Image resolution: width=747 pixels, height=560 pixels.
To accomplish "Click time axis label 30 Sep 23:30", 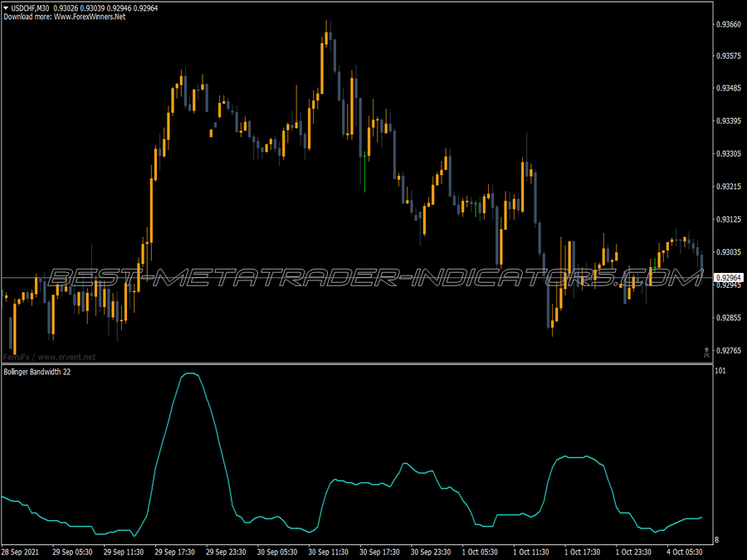I will click(431, 552).
